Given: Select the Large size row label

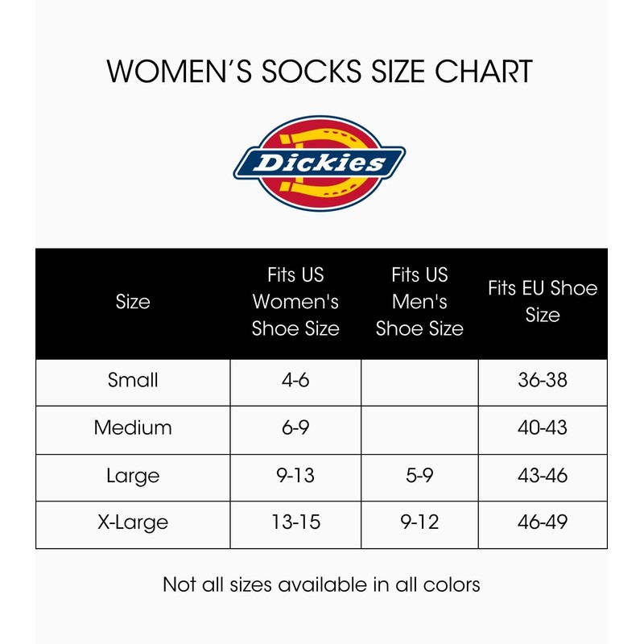Looking at the screenshot, I should 133,475.
